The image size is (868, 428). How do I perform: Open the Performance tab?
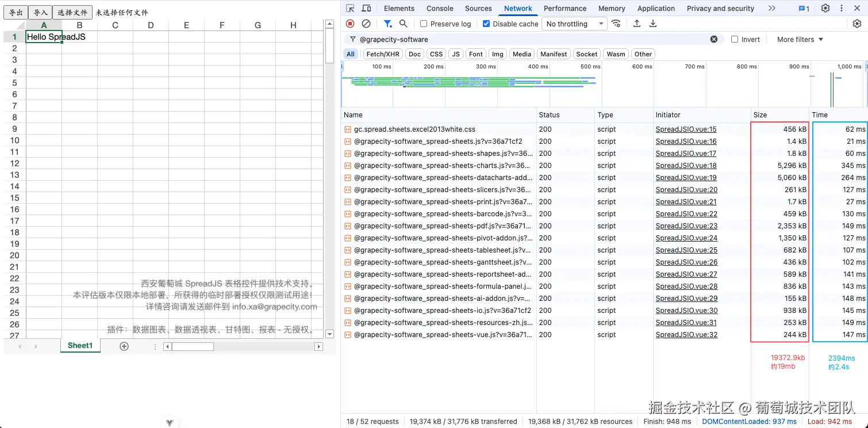click(x=565, y=8)
